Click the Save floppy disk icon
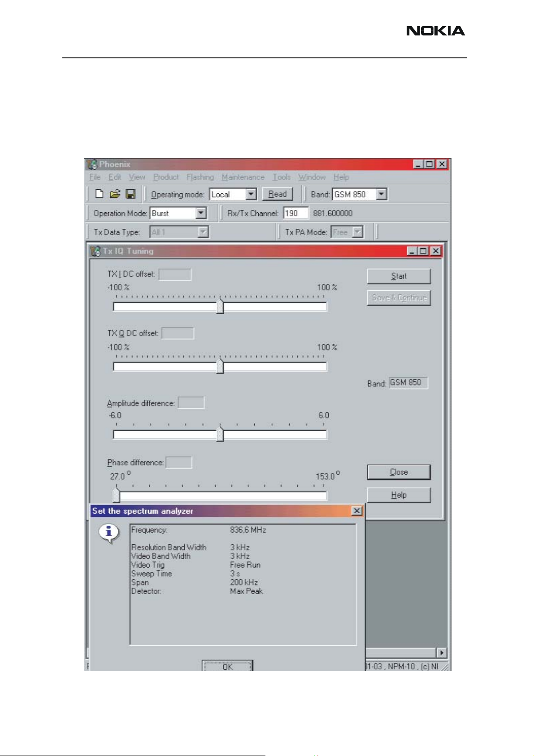 pos(130,194)
